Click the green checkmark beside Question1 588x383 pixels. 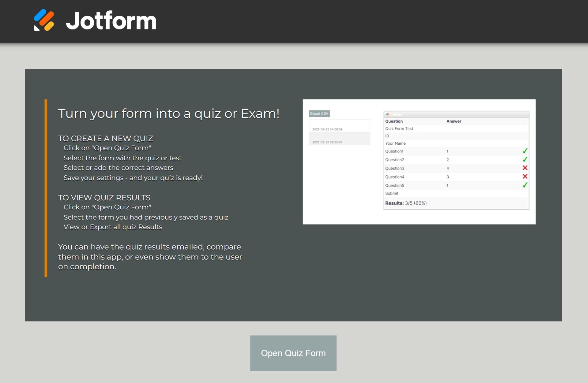coord(525,151)
